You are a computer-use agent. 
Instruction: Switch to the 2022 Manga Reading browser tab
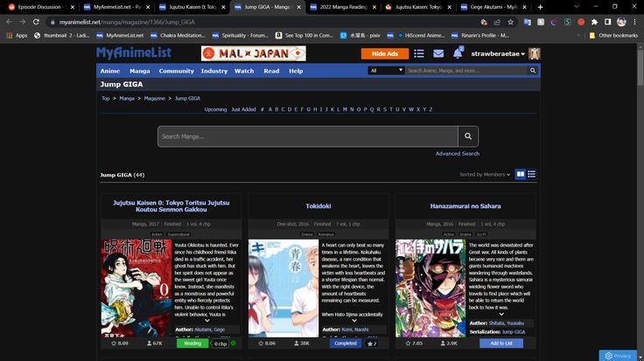[343, 7]
